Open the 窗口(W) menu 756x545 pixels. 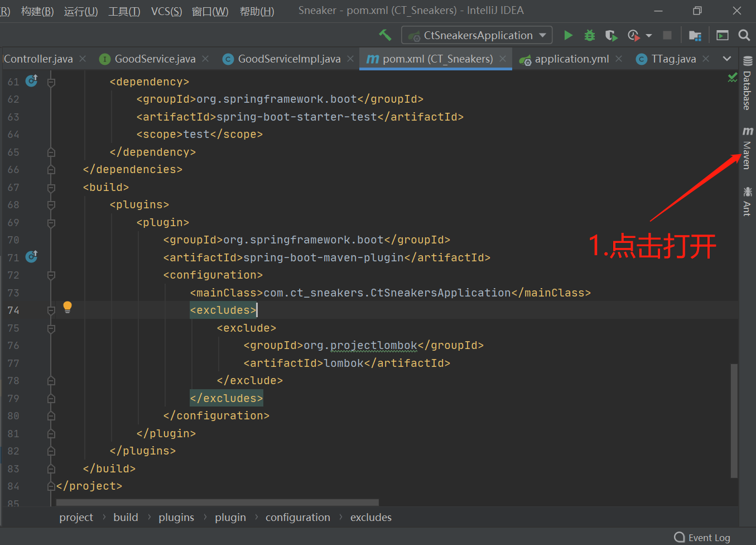pyautogui.click(x=210, y=11)
